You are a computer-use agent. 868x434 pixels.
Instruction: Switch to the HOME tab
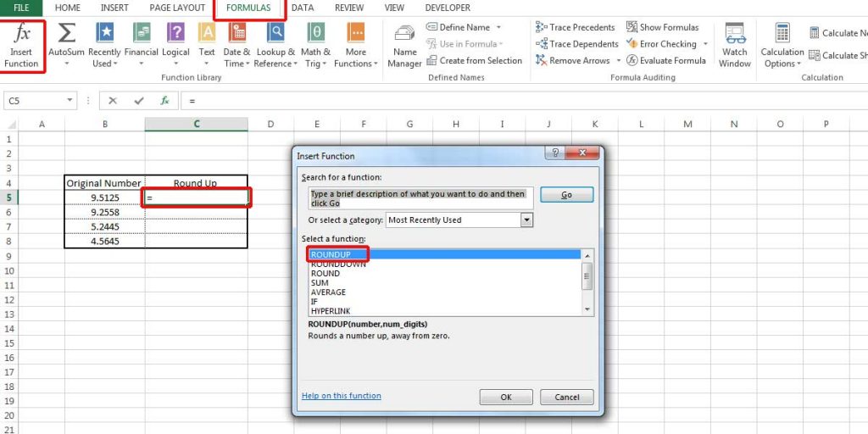tap(68, 8)
